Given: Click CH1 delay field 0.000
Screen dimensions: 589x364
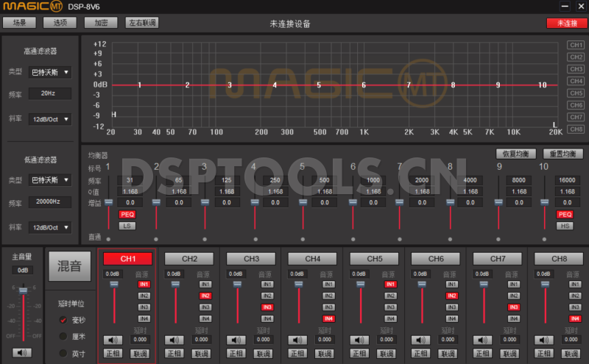Looking at the screenshot, I should [x=140, y=340].
